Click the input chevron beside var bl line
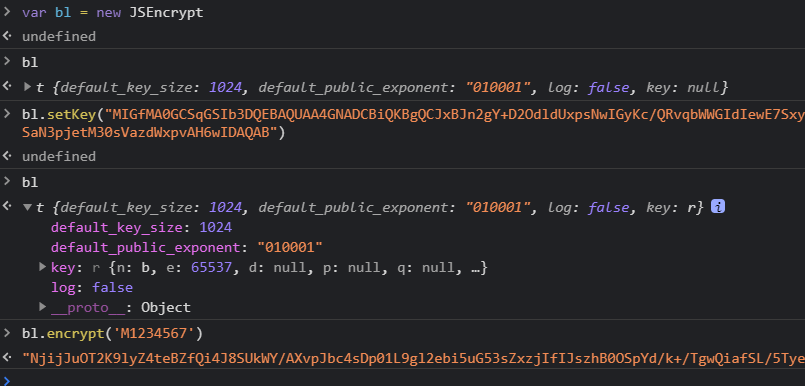 [x=7, y=12]
